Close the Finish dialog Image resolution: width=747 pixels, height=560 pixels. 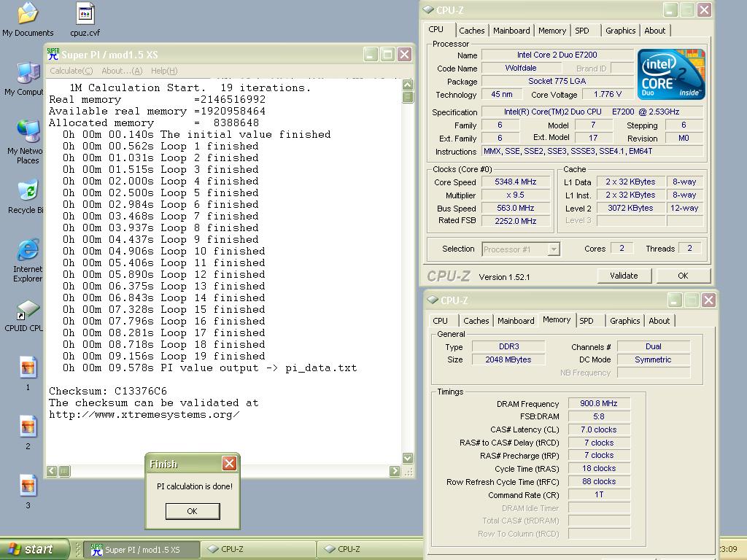pos(229,464)
